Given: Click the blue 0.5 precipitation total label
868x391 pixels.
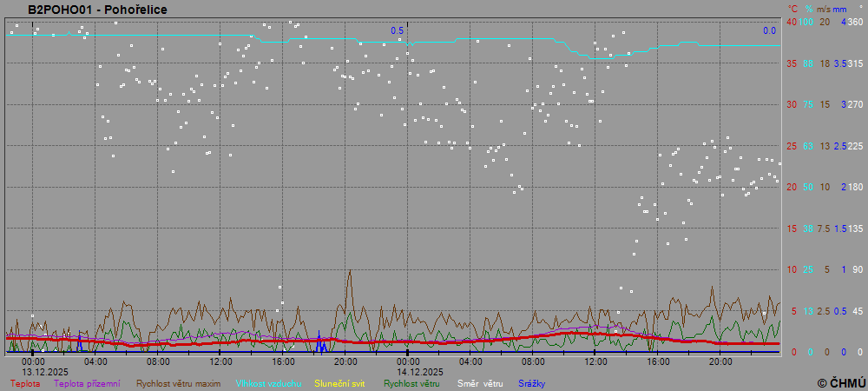Looking at the screenshot, I should point(397,30).
